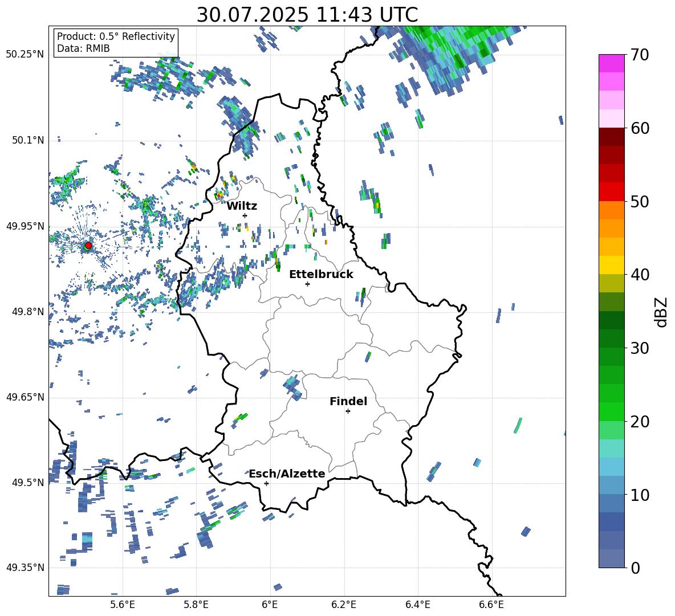Click the red radar site marker
The image size is (675, 616).
88,245
